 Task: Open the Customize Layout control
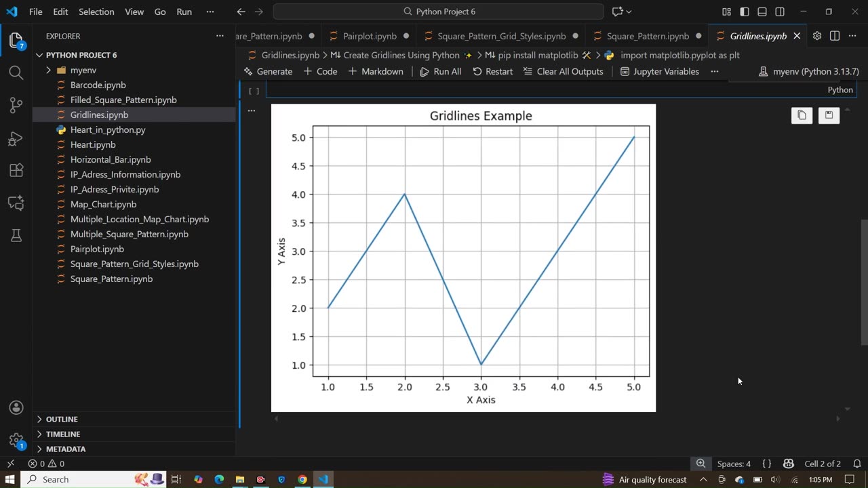coord(727,12)
